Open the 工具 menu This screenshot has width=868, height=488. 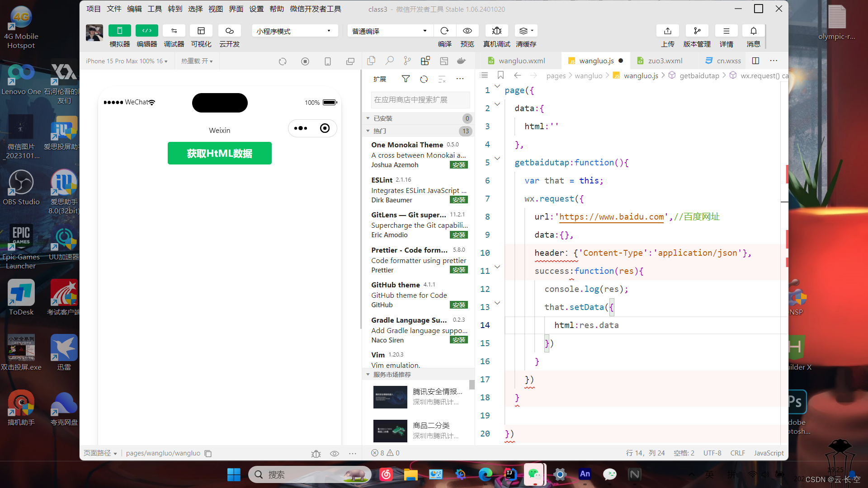[155, 9]
